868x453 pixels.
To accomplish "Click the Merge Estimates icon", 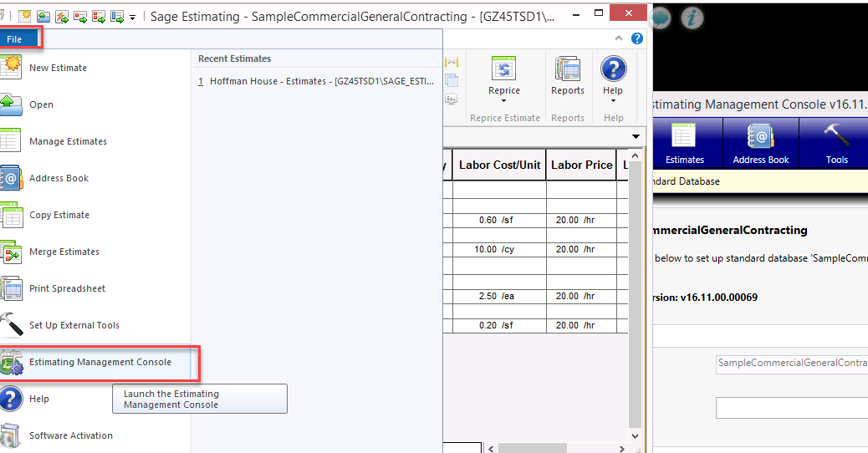I will [x=11, y=251].
